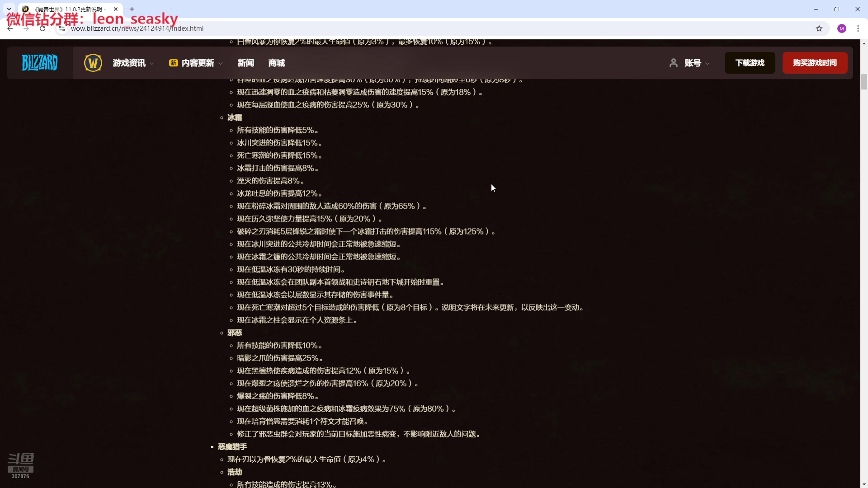Click 下载游戏 button
Image resolution: width=868 pixels, height=488 pixels.
coord(750,62)
